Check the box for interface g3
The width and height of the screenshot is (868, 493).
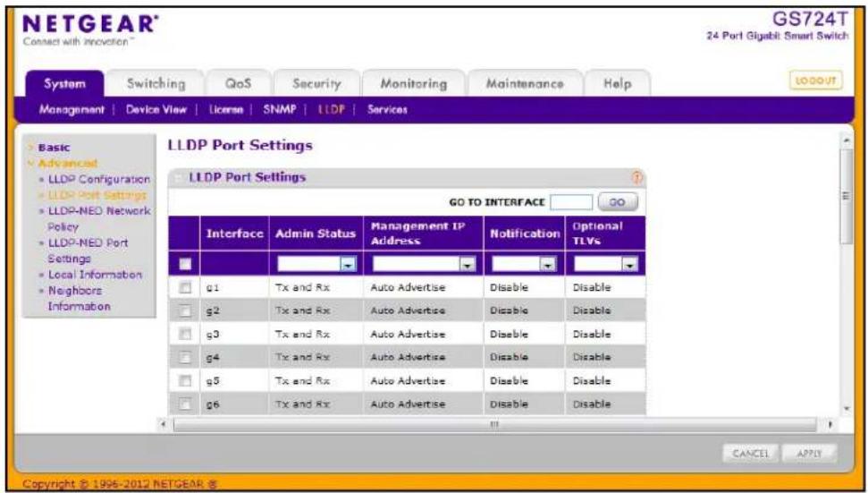(x=185, y=334)
